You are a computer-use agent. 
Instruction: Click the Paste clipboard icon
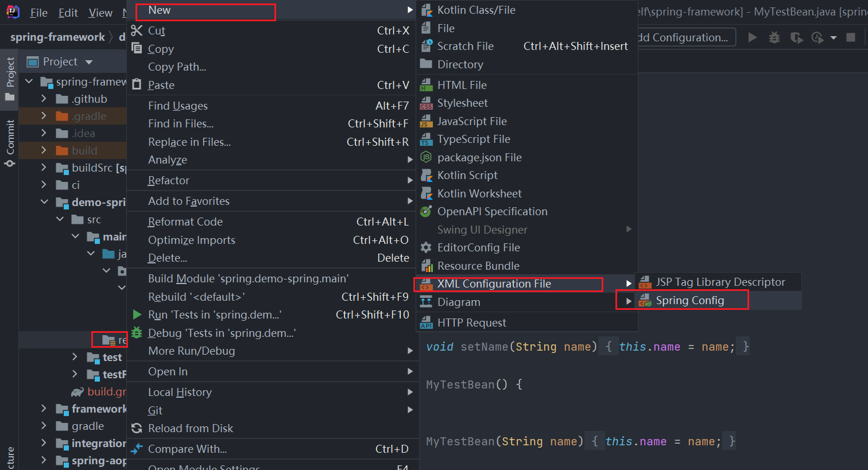click(137, 84)
